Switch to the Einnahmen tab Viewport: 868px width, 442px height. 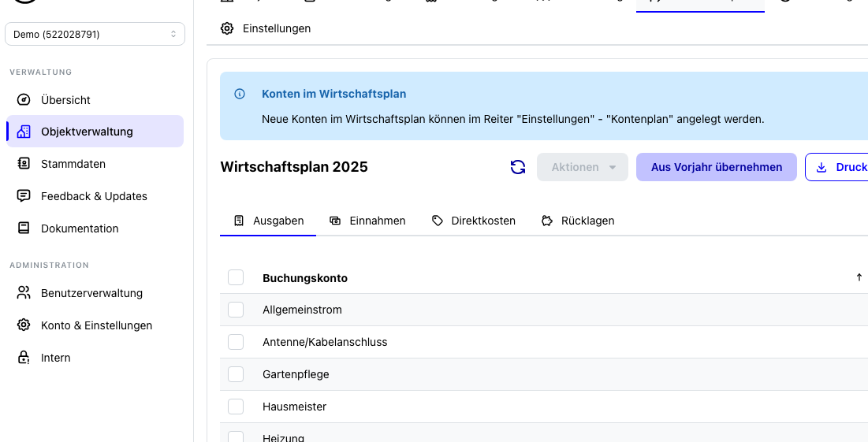point(367,221)
